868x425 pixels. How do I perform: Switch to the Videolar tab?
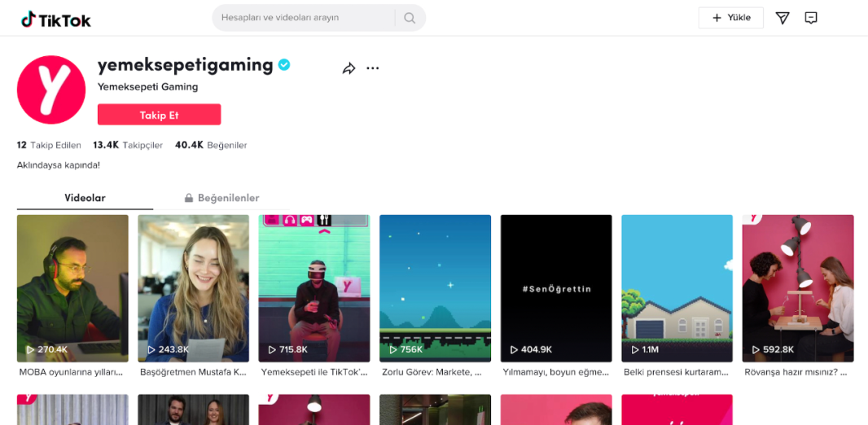click(85, 198)
